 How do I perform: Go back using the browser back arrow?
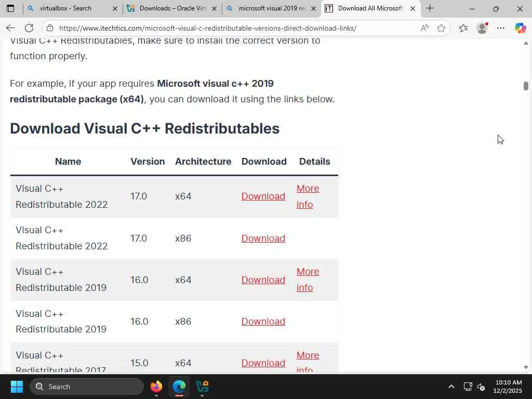tap(10, 28)
